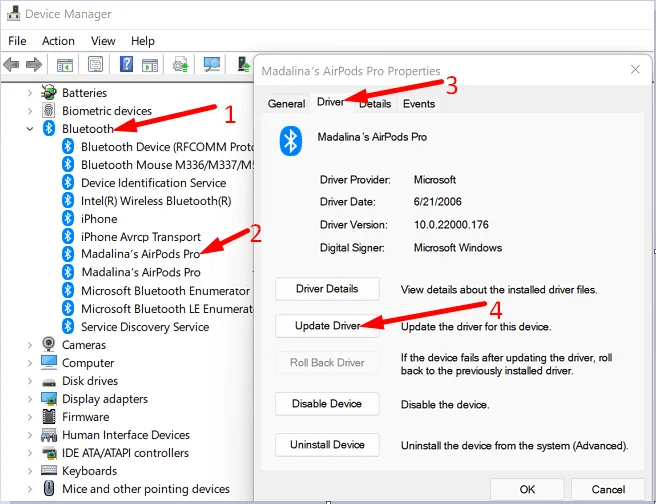
Task: Select Intel(R) Wireless Bluetooth(R) entry
Action: (156, 201)
